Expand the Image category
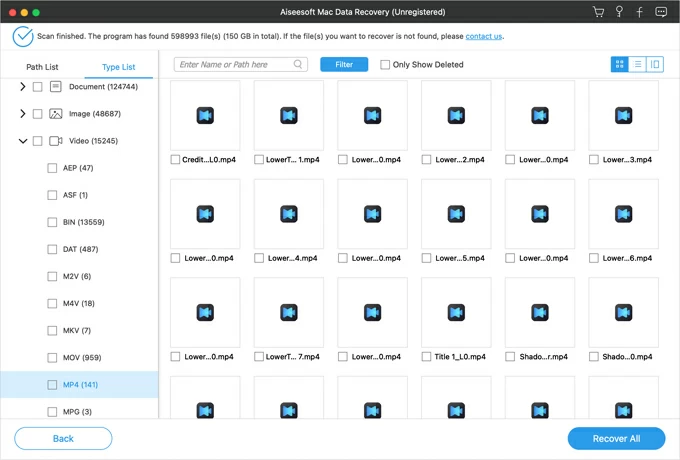The width and height of the screenshot is (680, 460). (23, 114)
